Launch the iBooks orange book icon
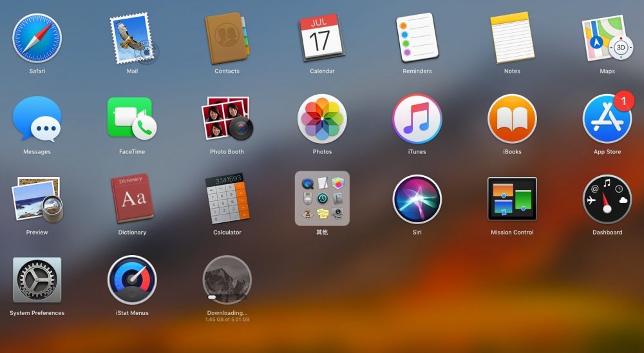 click(512, 119)
